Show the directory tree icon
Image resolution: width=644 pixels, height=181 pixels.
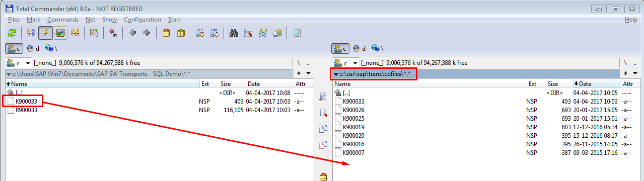[75, 33]
